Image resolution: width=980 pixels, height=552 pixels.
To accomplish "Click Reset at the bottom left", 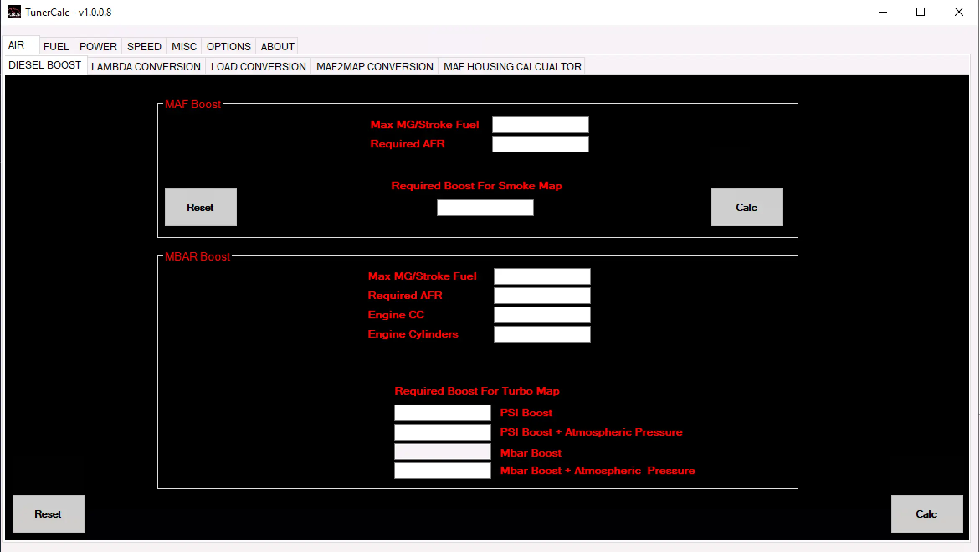I will click(48, 514).
